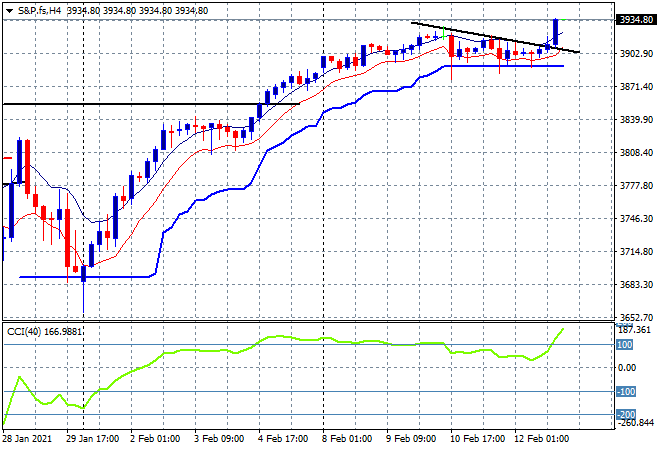Select the highlighted 3934.80 current price tag
This screenshot has width=660, height=450.
tap(635, 19)
